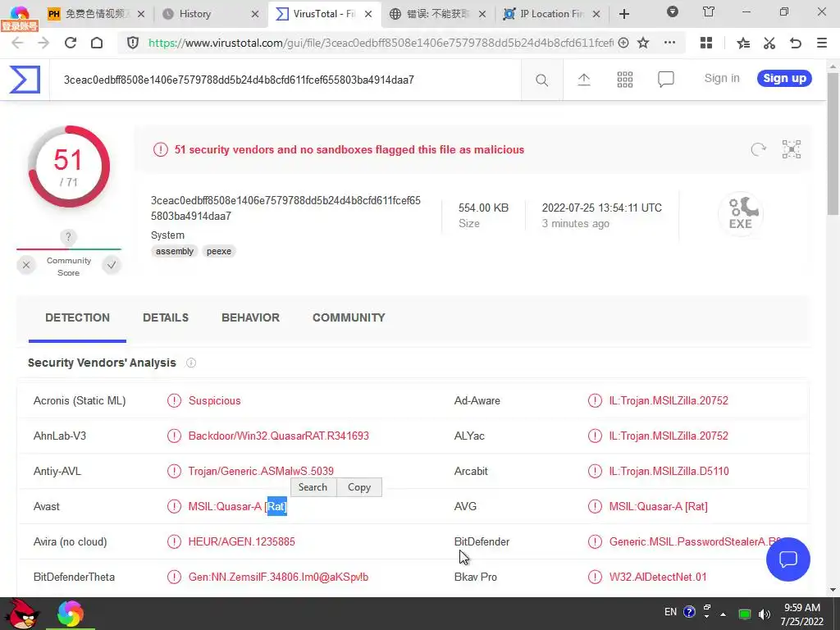Click Backdoor/Win32.QuasarRAT.R341693 result
Image resolution: width=840 pixels, height=630 pixels.
click(x=279, y=436)
